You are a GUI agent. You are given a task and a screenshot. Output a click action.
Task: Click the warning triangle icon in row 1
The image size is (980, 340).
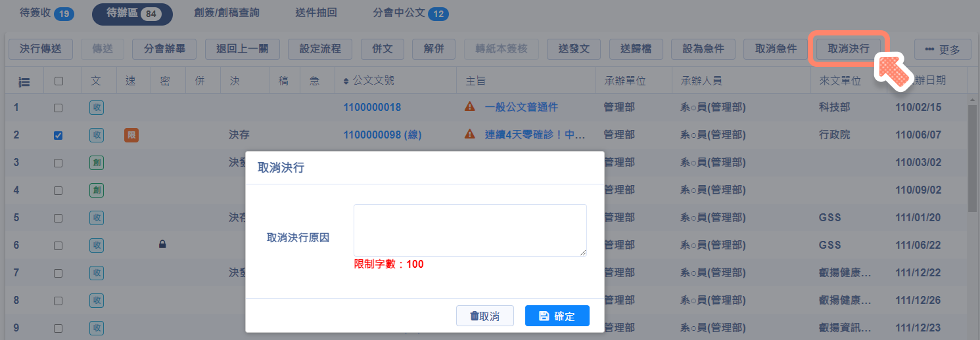coord(469,107)
